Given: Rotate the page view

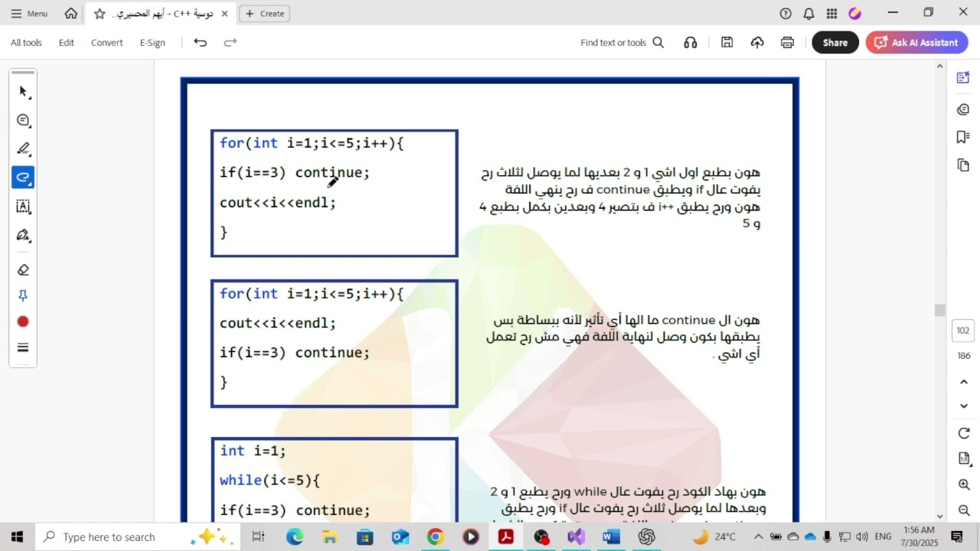Looking at the screenshot, I should pyautogui.click(x=964, y=434).
